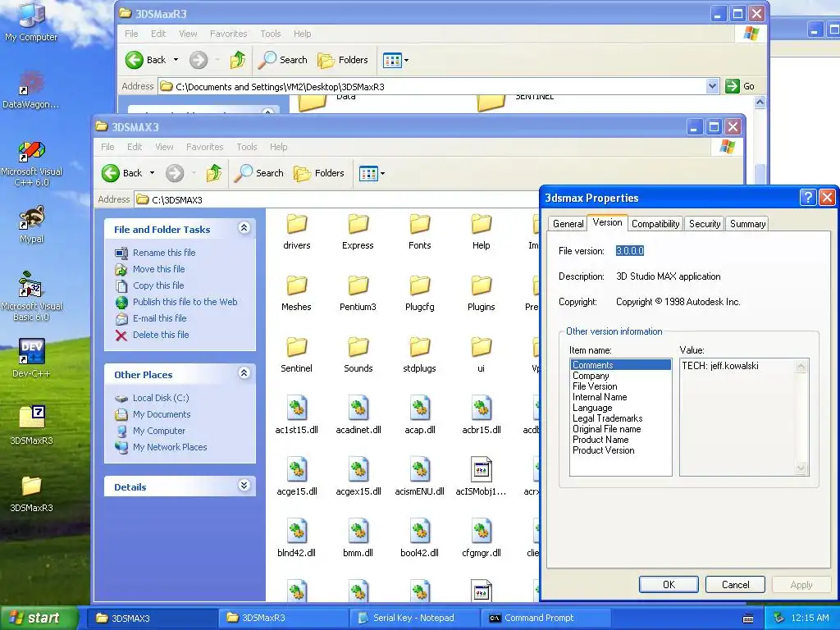This screenshot has width=840, height=630.
Task: Click Back in the 3DSMAX3 window
Action: coord(123,173)
